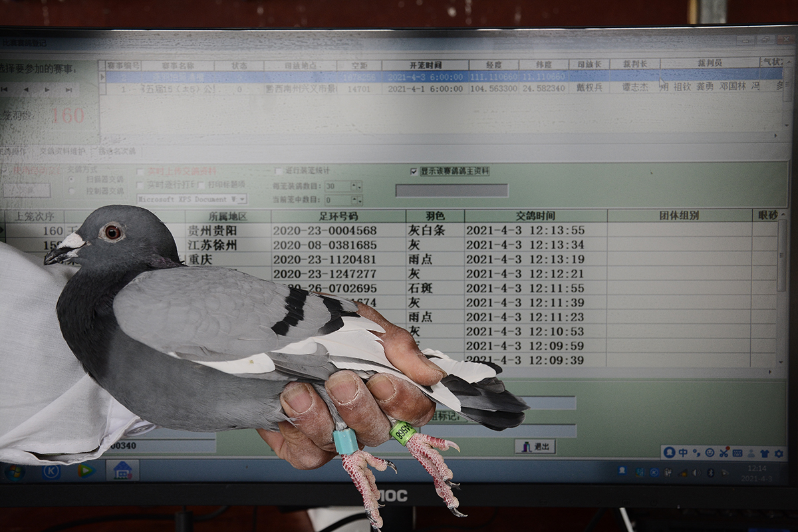Click the 经度 column header
The image size is (798, 532).
click(493, 65)
